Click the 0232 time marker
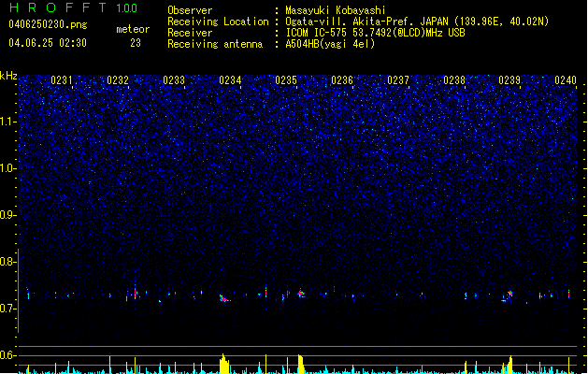The width and height of the screenshot is (588, 374). 118,80
